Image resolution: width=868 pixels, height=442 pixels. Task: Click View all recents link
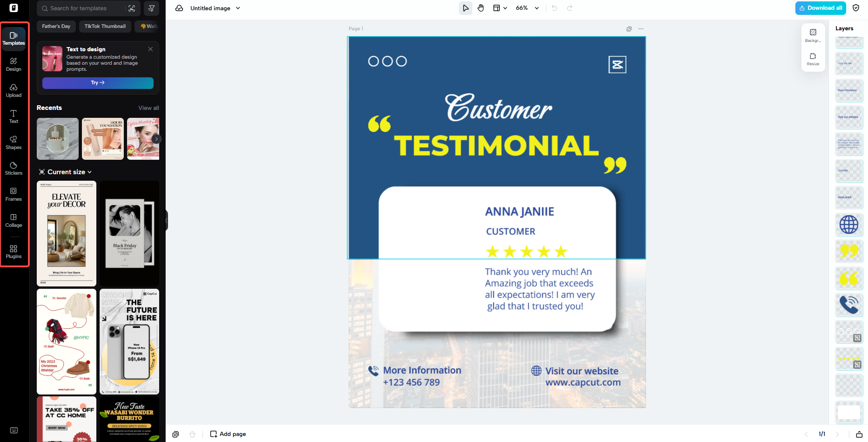click(x=148, y=108)
